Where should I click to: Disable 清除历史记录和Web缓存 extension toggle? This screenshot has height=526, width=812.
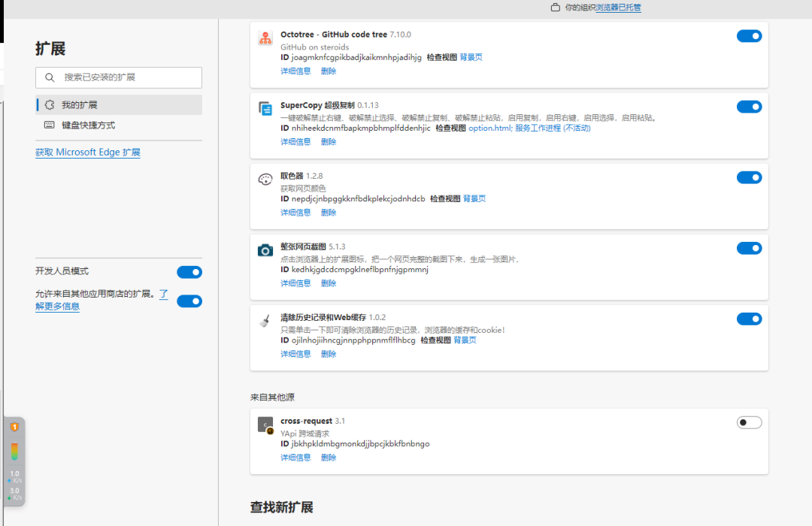tap(749, 319)
